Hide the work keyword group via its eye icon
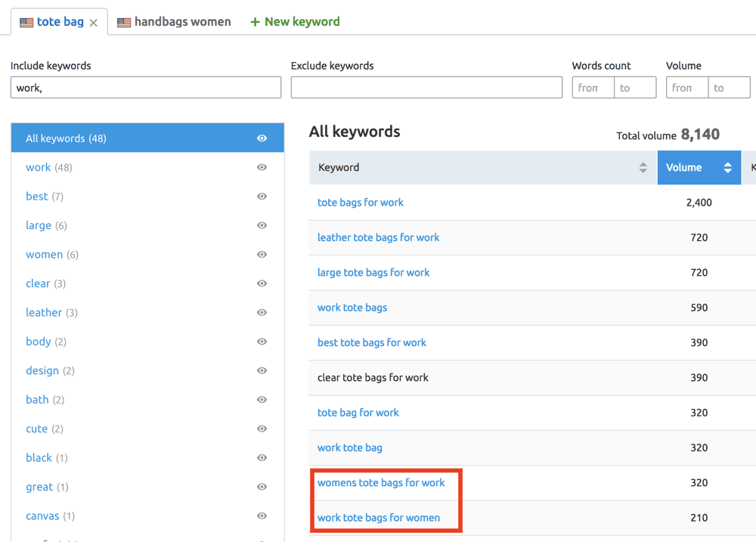Image resolution: width=756 pixels, height=542 pixels. (x=262, y=167)
